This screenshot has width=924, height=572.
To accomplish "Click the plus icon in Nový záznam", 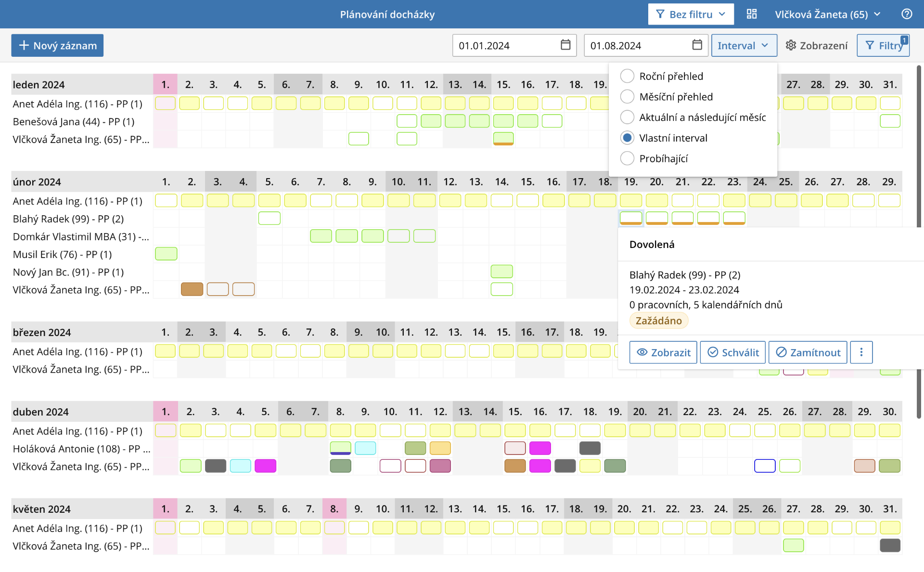I will (24, 45).
